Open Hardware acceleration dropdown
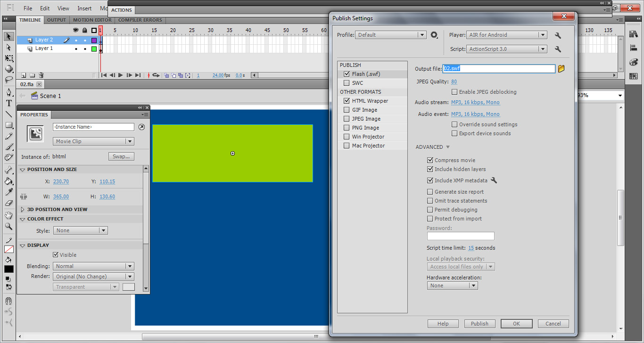The height and width of the screenshot is (343, 644). [452, 286]
